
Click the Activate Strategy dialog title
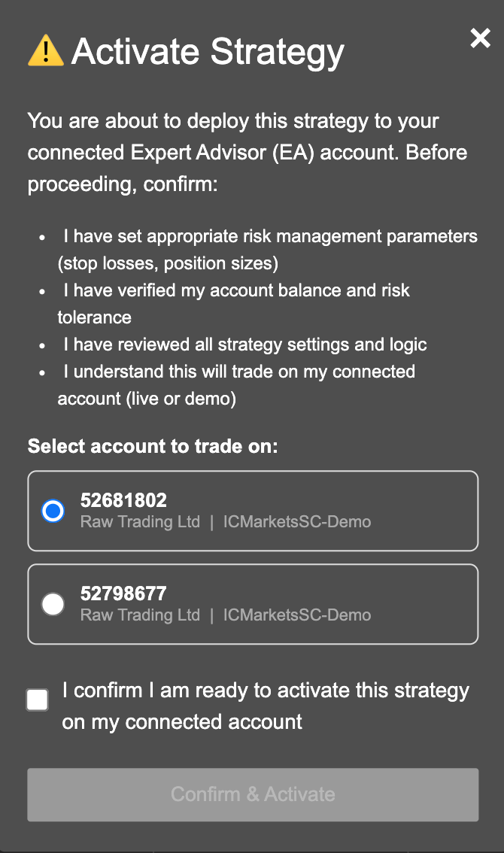pyautogui.click(x=207, y=51)
